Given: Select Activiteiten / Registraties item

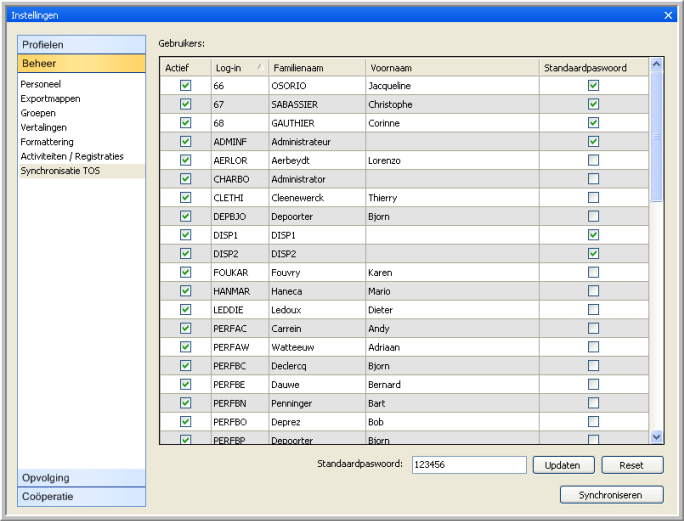Looking at the screenshot, I should [x=72, y=156].
